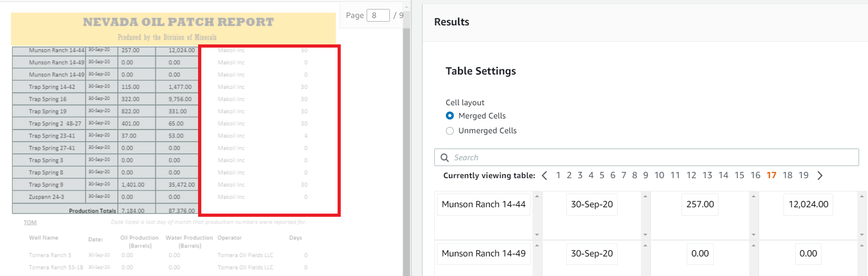The image size is (868, 276).
Task: Open table 18 in results
Action: [788, 176]
